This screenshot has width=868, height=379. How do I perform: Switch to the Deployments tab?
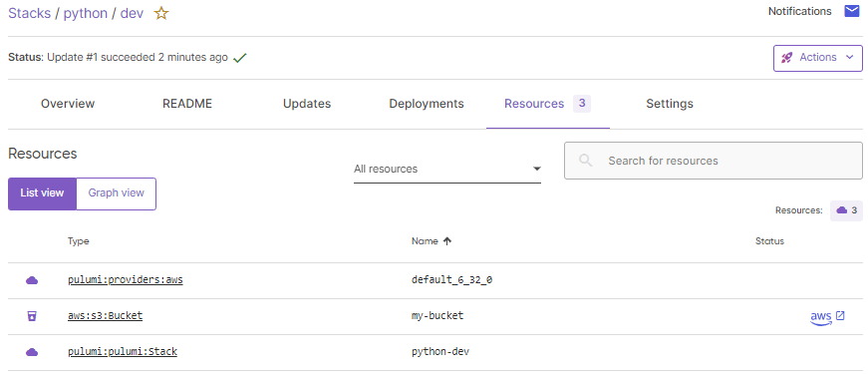[427, 104]
